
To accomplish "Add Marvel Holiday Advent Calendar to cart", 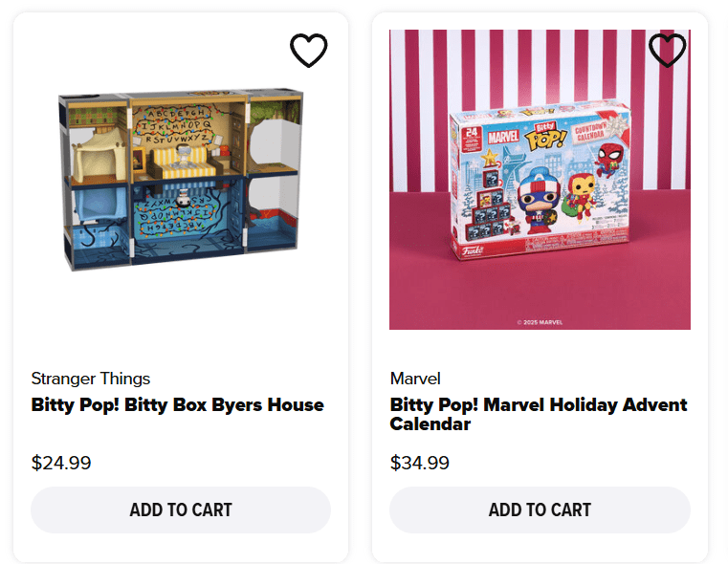I will [x=540, y=510].
